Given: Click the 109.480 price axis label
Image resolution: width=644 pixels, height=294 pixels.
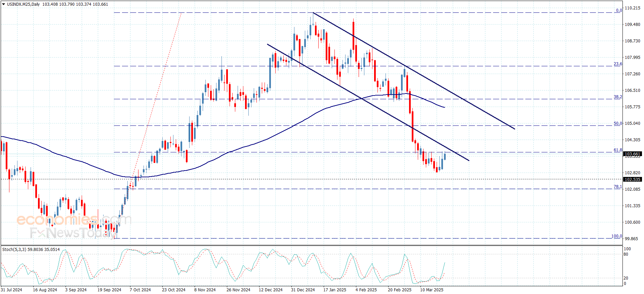Looking at the screenshot, I should pyautogui.click(x=632, y=25).
